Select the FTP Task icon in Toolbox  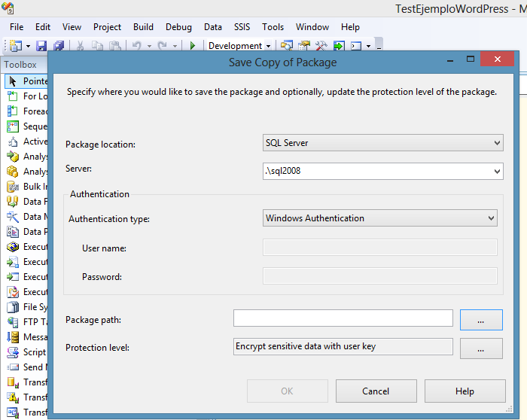tap(13, 322)
